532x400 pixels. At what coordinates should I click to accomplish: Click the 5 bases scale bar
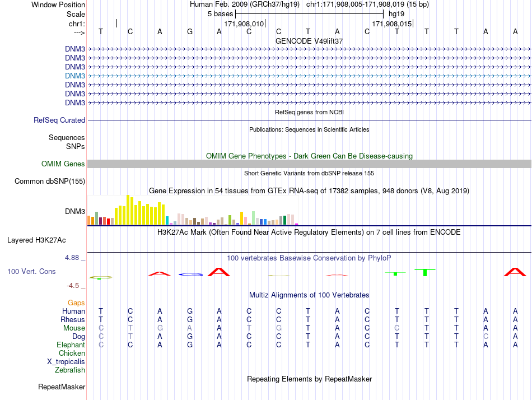pyautogui.click(x=309, y=14)
